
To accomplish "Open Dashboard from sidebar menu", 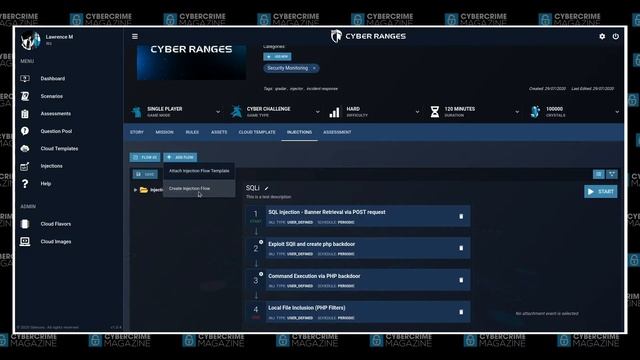I will (x=53, y=78).
